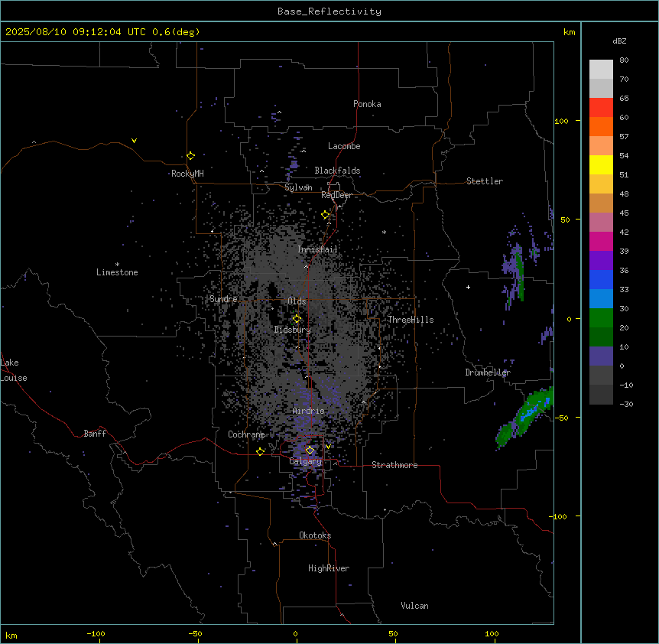
Task: Pick the light grey 70-80 dBZ swatch
Action: [x=601, y=70]
